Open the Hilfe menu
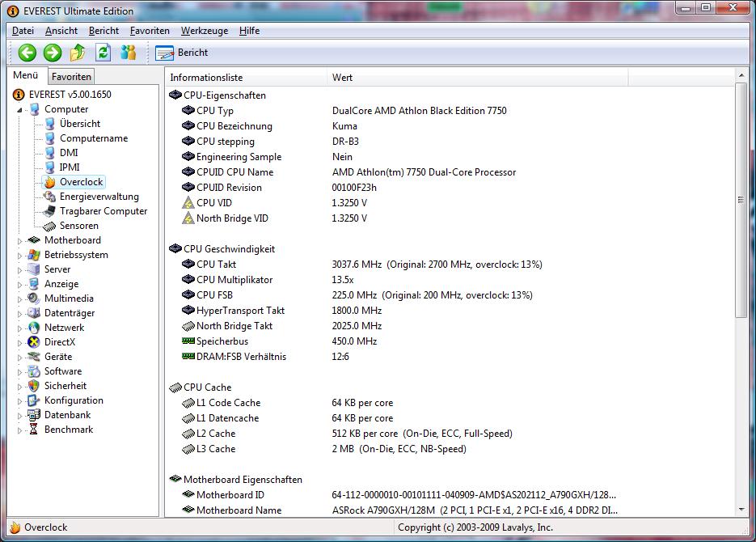 [x=249, y=31]
